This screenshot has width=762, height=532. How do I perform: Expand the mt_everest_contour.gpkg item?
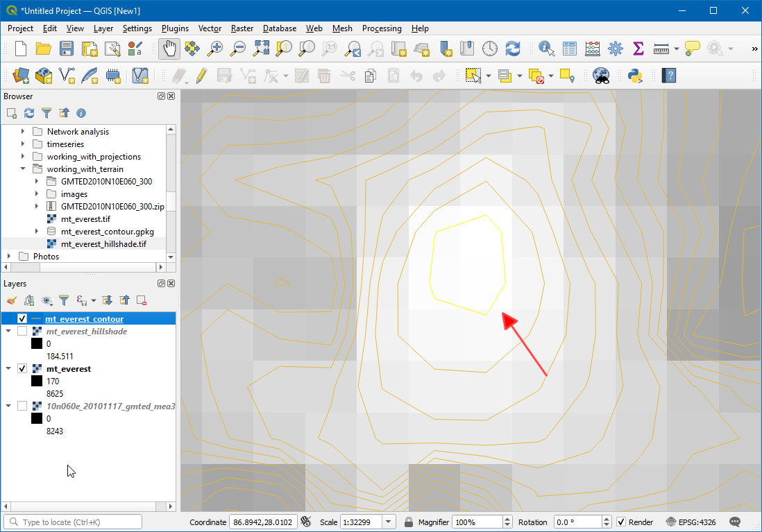pyautogui.click(x=37, y=232)
